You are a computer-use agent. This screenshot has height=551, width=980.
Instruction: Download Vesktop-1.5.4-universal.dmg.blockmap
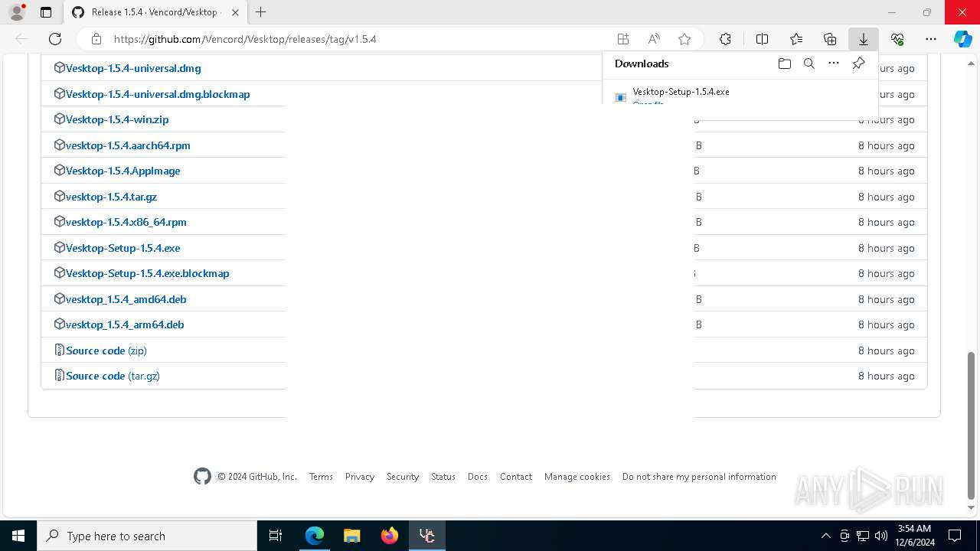click(158, 94)
